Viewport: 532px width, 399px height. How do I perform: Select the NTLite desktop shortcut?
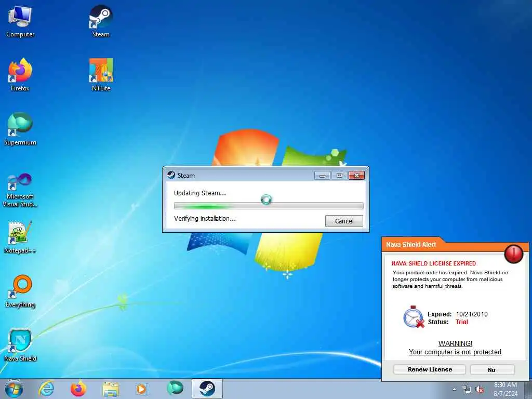101,75
